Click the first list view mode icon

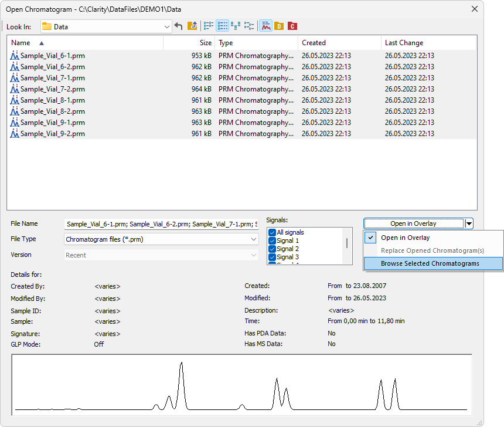(x=209, y=26)
